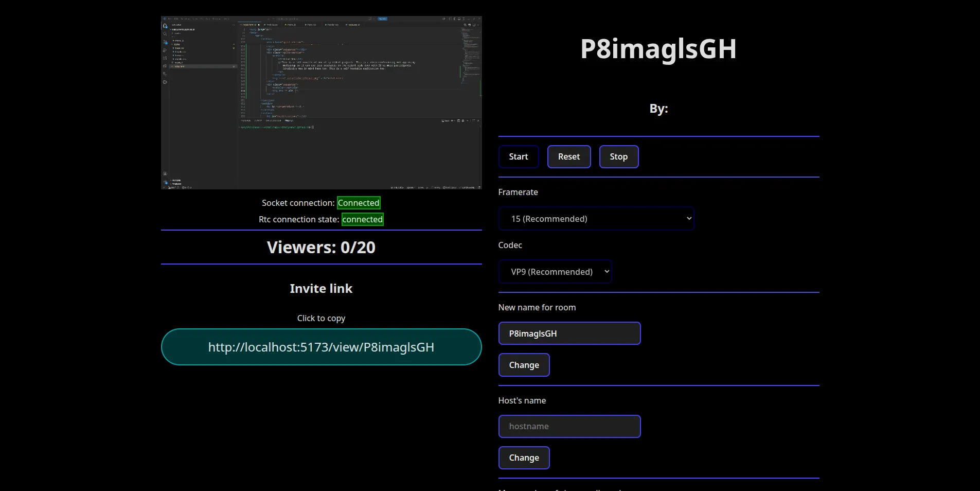Open the Framerate dropdown
The image size is (980, 491).
tap(596, 219)
